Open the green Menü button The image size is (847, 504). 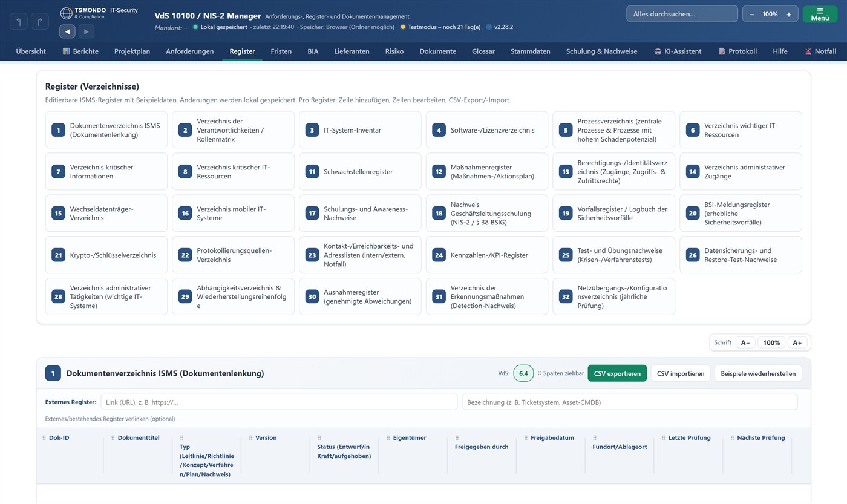point(820,14)
